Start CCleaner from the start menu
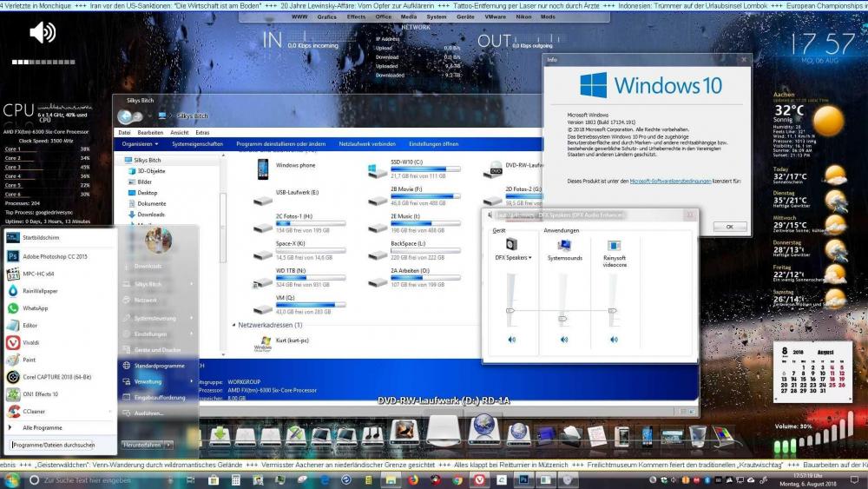The image size is (868, 489). pos(35,412)
